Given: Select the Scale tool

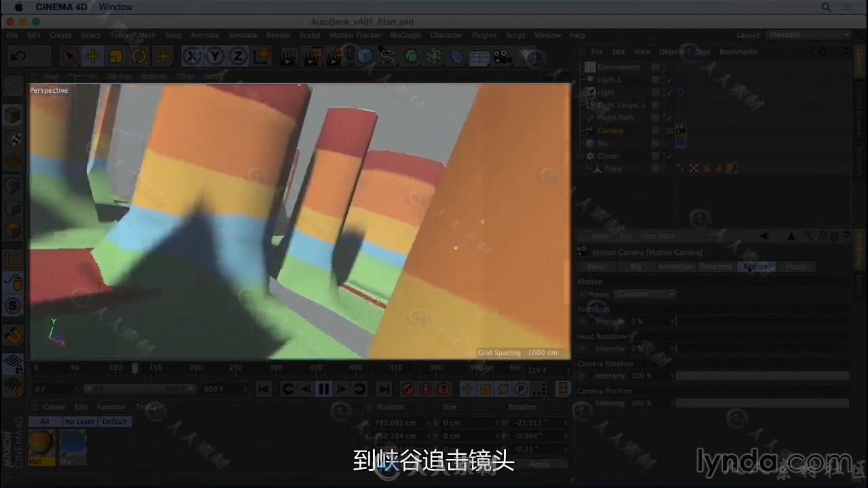Looking at the screenshot, I should coord(116,56).
